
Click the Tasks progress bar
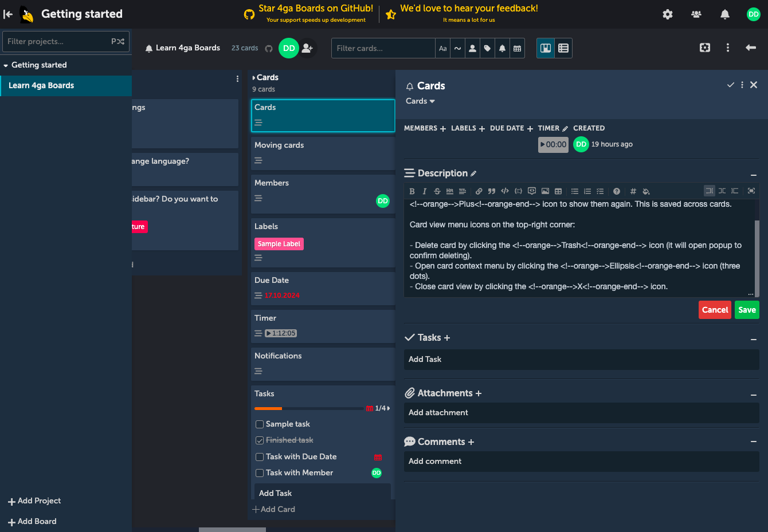[x=309, y=408]
